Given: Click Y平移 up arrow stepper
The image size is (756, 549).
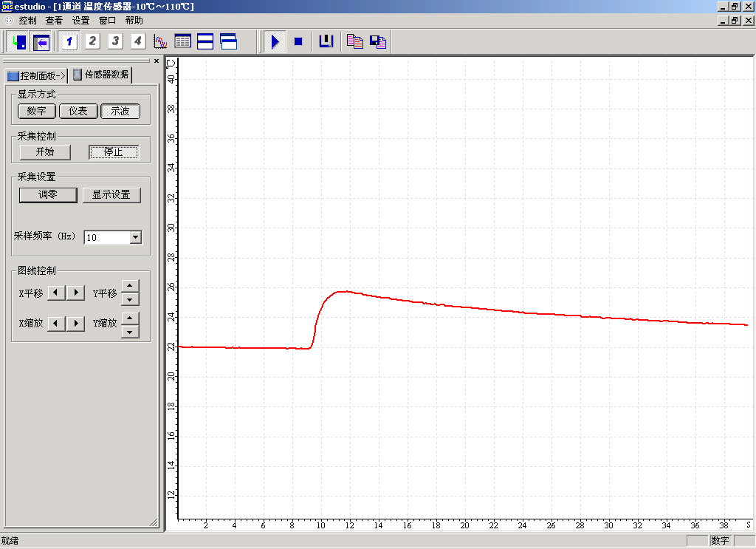Looking at the screenshot, I should click(x=130, y=287).
